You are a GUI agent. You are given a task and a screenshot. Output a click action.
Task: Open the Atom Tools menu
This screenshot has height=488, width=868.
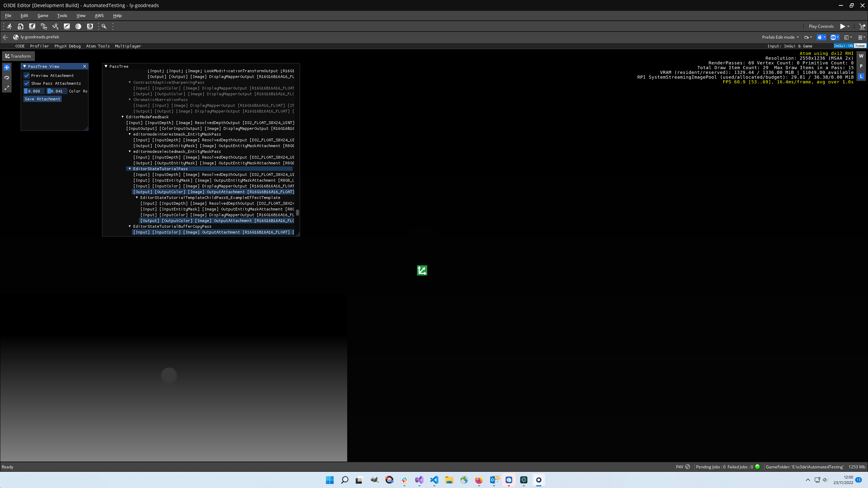point(98,46)
